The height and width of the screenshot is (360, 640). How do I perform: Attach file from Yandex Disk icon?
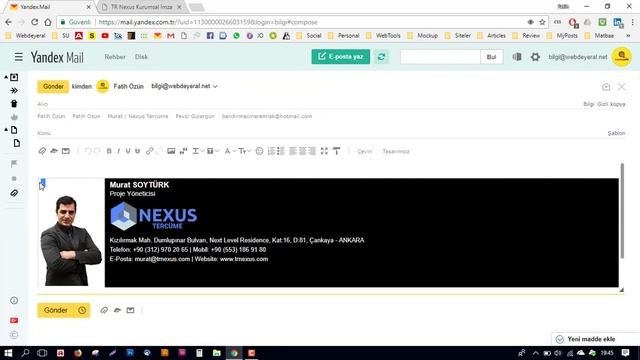pyautogui.click(x=54, y=151)
